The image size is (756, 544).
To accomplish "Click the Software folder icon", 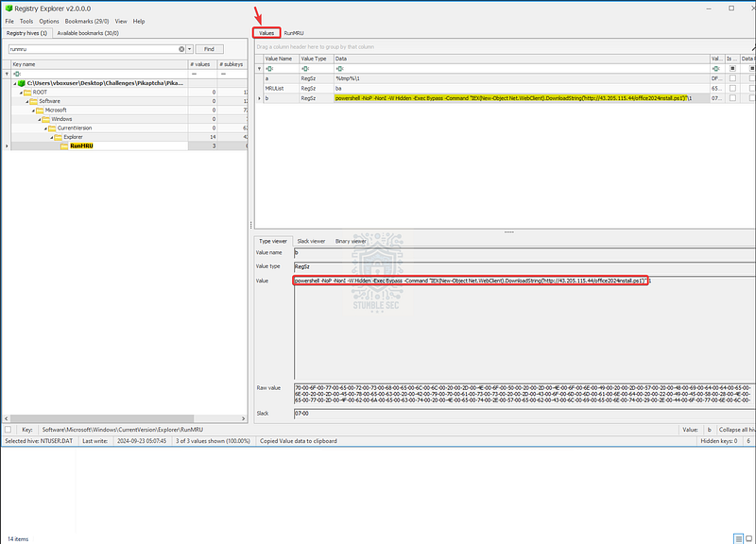I will tap(34, 101).
